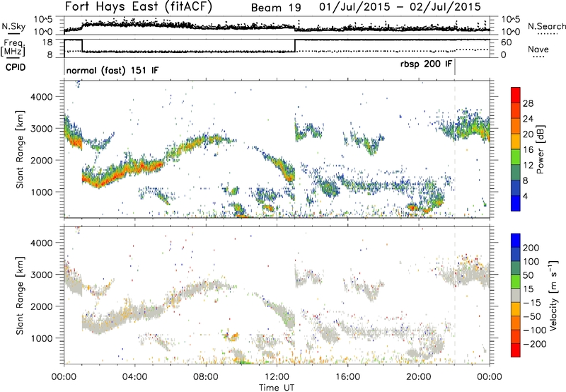Click the 'CPID' label
Viewport: 566px width, 392px height.
click(16, 67)
